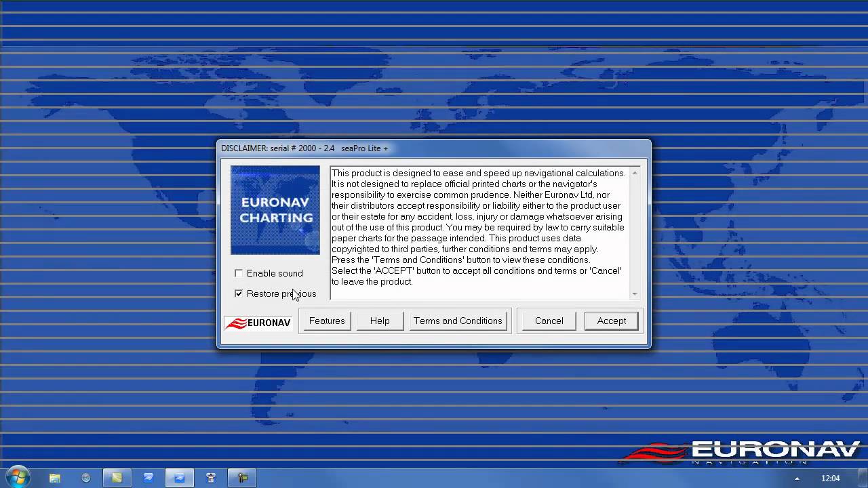Click the yellow-green note taskbar icon
Viewport: 868px width, 488px height.
pyautogui.click(x=117, y=478)
